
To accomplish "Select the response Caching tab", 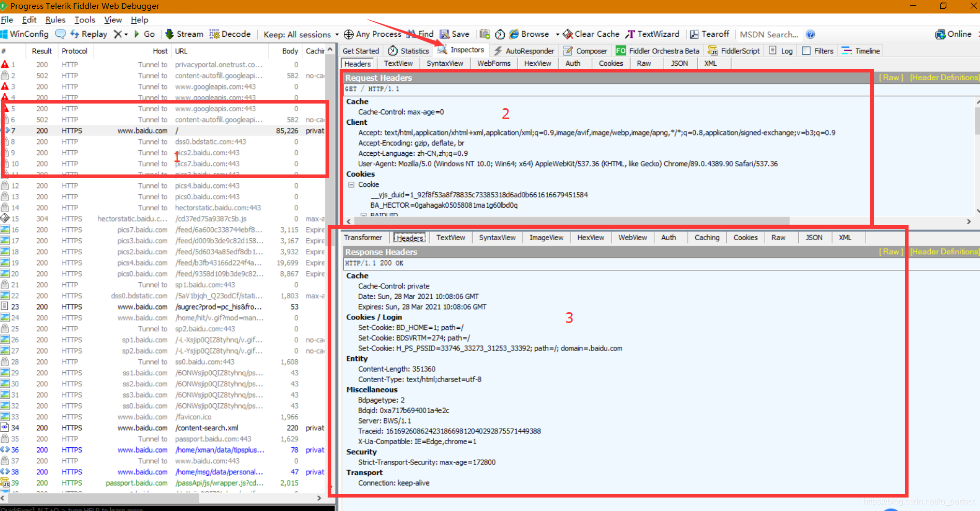I will [x=707, y=238].
